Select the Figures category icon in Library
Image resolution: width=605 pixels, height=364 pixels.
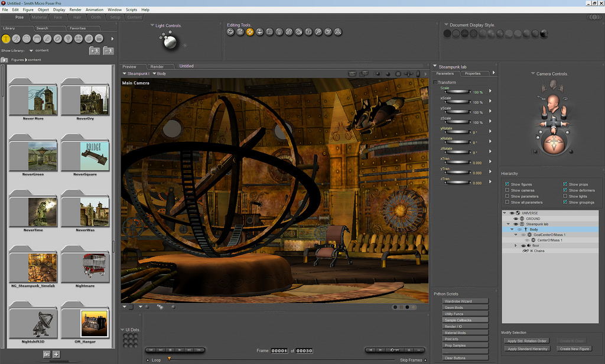(x=6, y=38)
